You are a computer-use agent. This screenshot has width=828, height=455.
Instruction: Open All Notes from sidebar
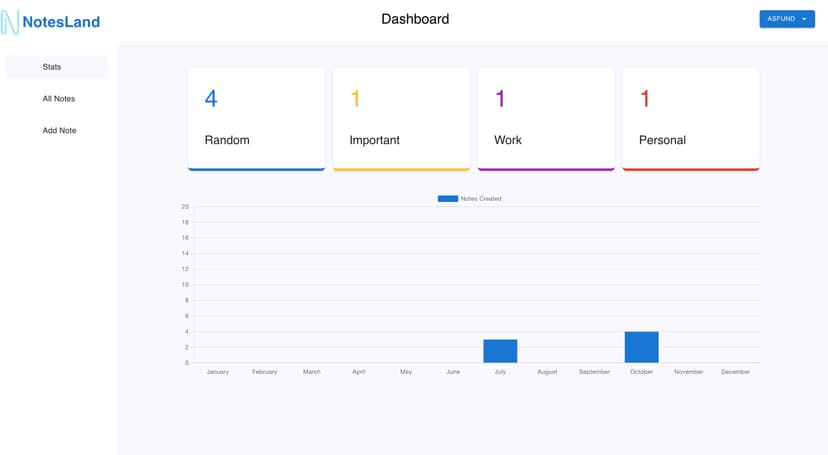tap(59, 99)
